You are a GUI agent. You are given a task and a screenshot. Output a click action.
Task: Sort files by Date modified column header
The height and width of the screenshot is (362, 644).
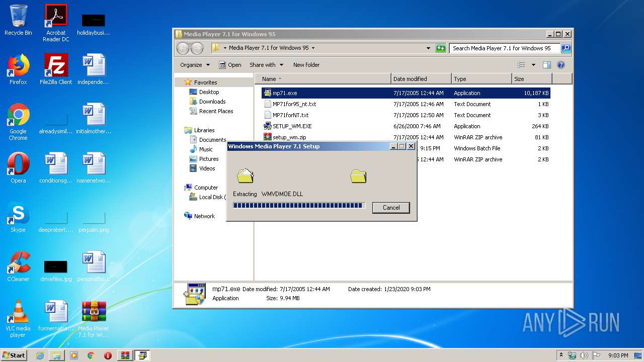(421, 79)
